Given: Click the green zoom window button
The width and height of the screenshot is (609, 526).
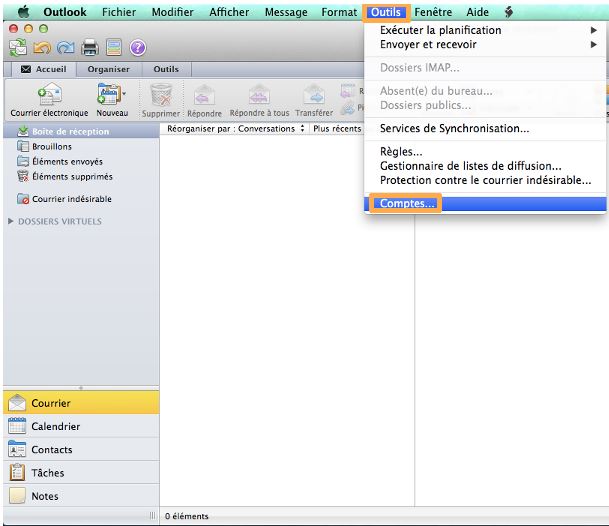Looking at the screenshot, I should [44, 29].
